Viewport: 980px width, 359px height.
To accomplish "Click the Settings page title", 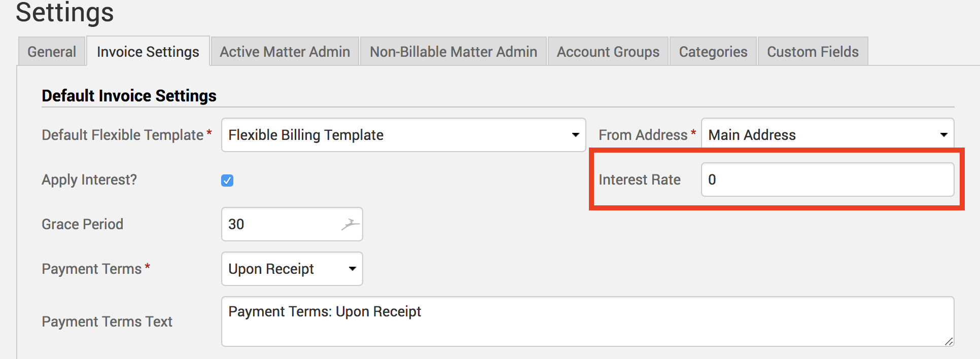I will (x=65, y=12).
